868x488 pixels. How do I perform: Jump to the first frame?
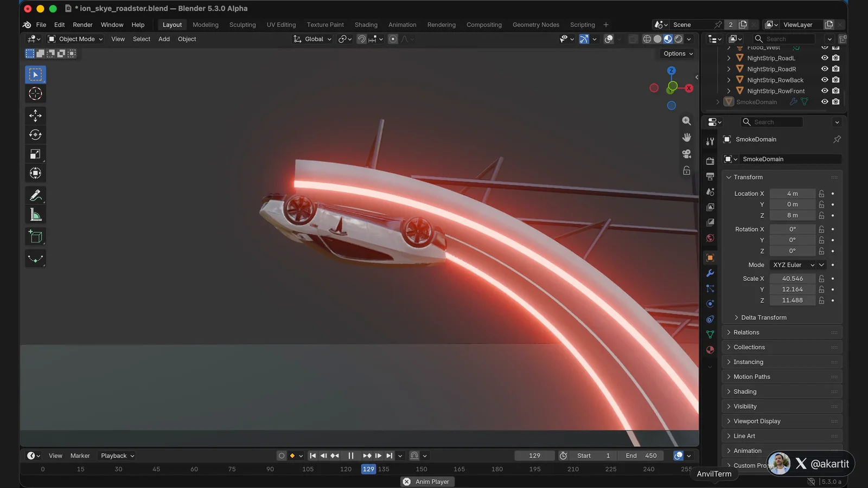tap(313, 456)
